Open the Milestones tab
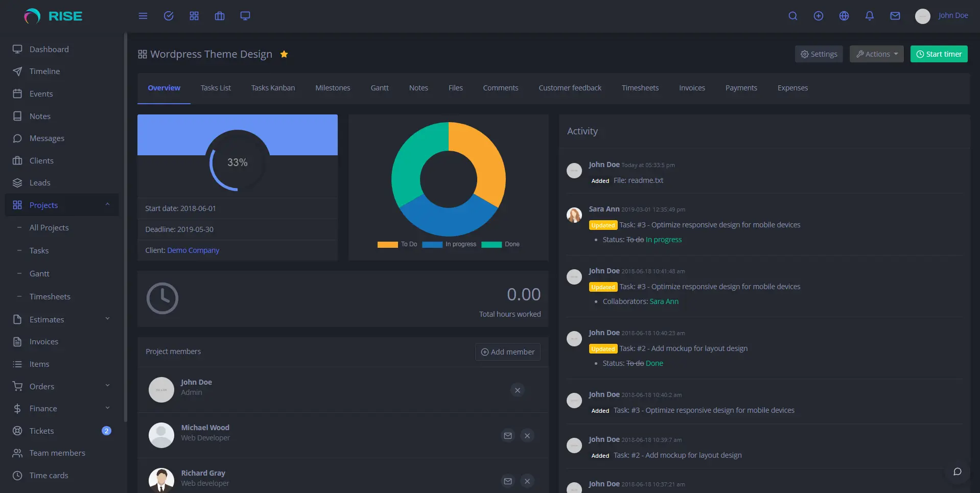 333,88
